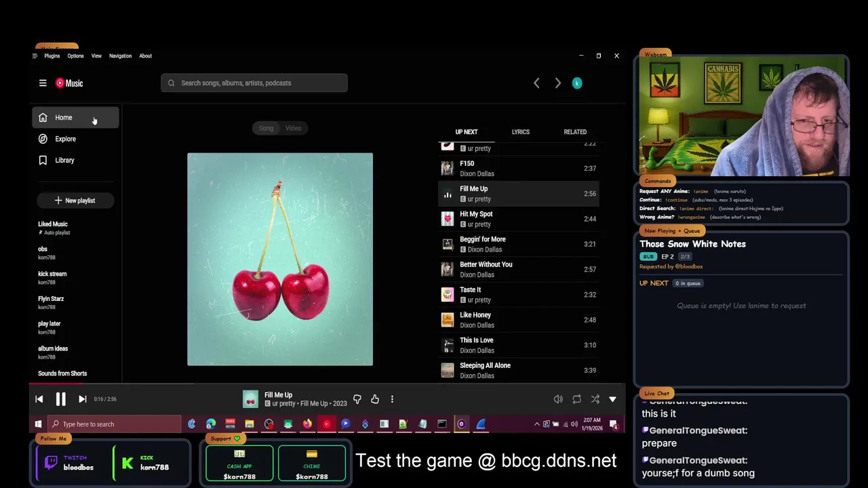Open the About menu
This screenshot has width=868, height=488.
145,56
